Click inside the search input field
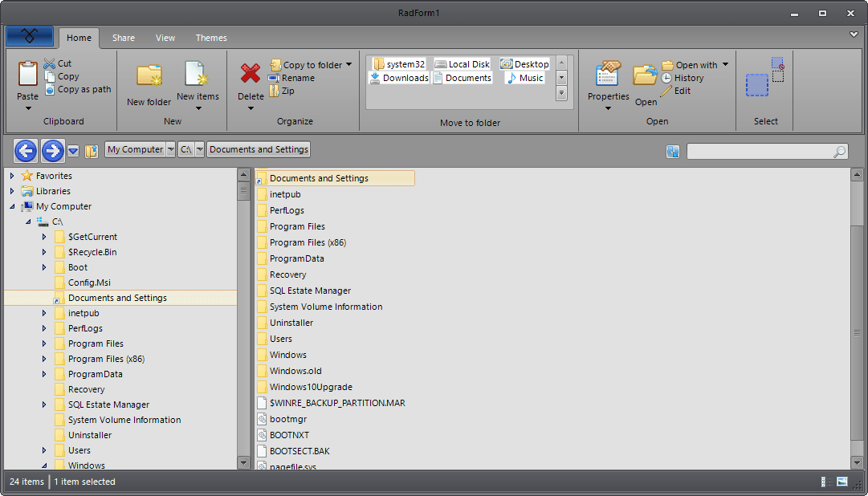 763,151
